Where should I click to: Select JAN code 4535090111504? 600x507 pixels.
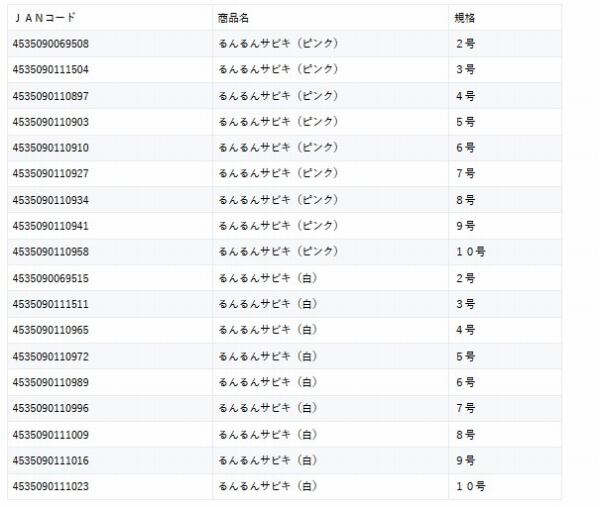coord(51,70)
